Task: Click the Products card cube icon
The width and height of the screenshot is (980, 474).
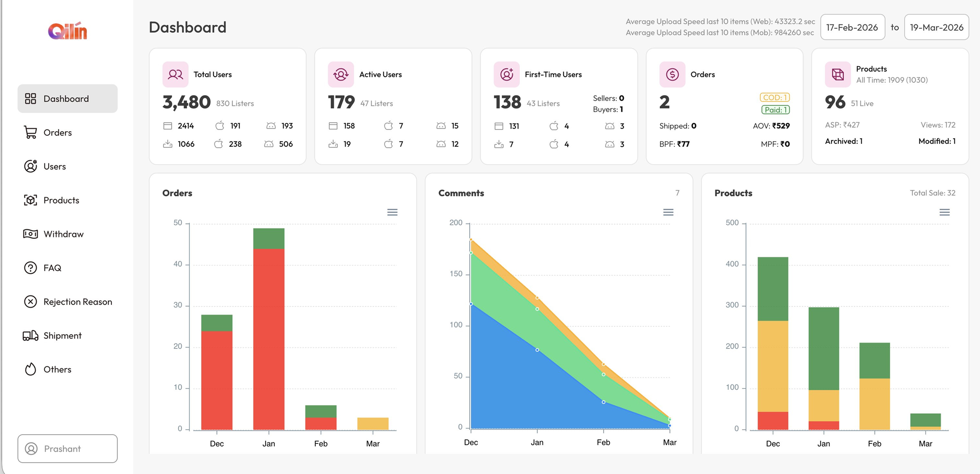Action: point(838,74)
